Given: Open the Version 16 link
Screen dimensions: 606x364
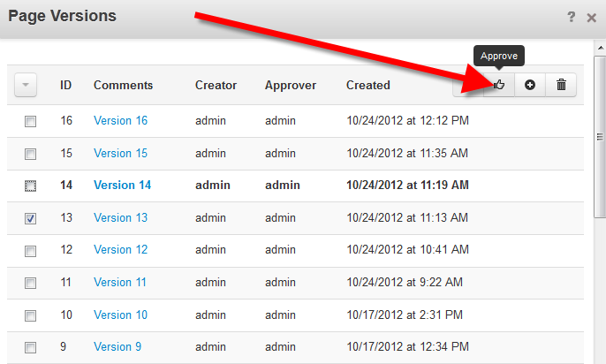Looking at the screenshot, I should 120,121.
